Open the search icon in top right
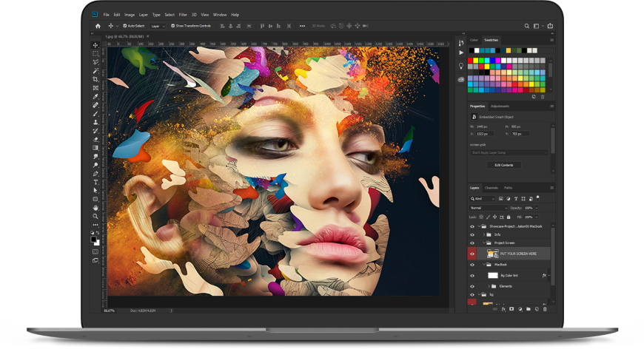The image size is (644, 349). (526, 26)
